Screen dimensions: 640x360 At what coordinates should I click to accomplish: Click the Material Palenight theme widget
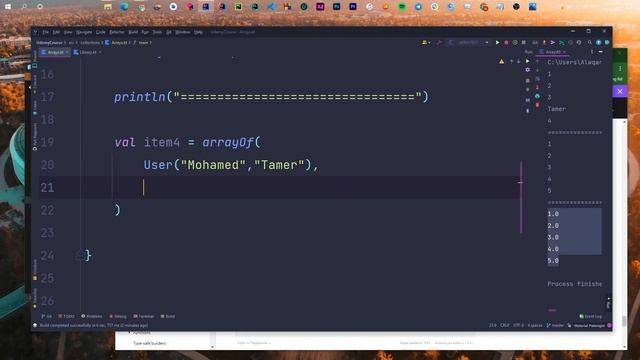click(x=589, y=325)
